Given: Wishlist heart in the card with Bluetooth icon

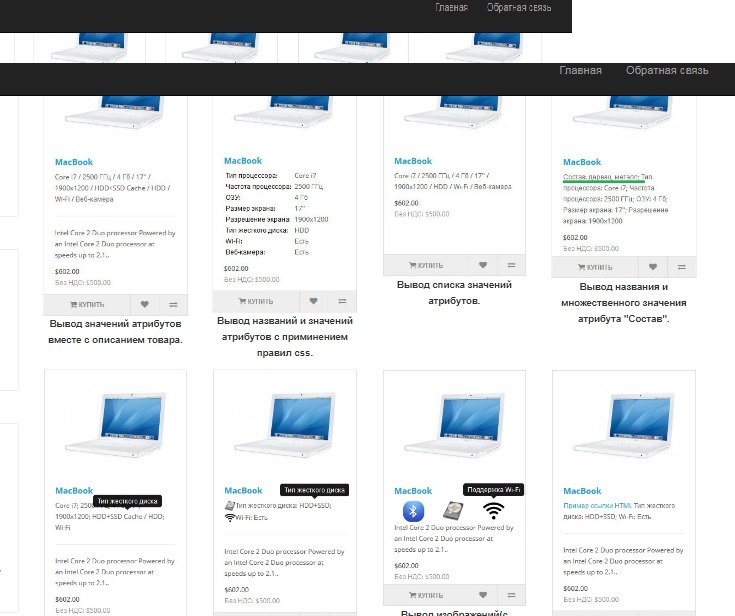Looking at the screenshot, I should (x=483, y=595).
